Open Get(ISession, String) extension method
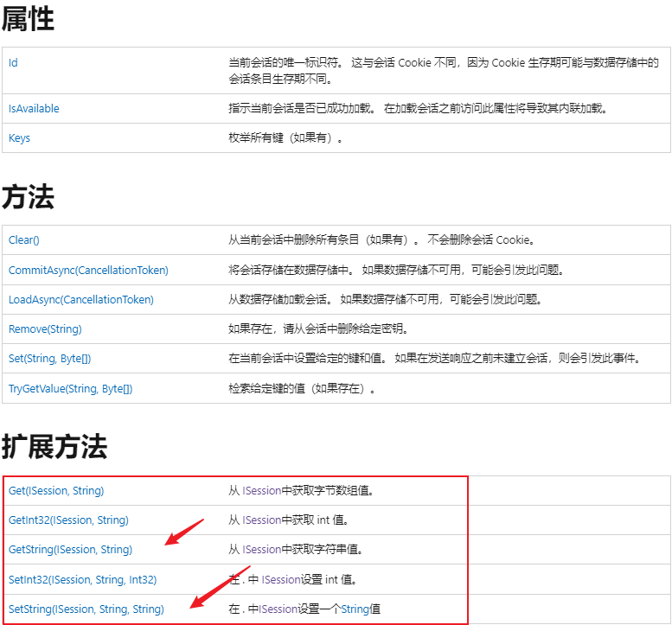The image size is (672, 625). tap(56, 491)
